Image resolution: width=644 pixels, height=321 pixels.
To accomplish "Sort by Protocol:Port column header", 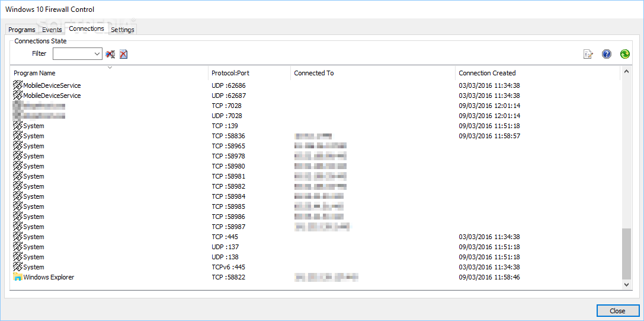I will 249,73.
